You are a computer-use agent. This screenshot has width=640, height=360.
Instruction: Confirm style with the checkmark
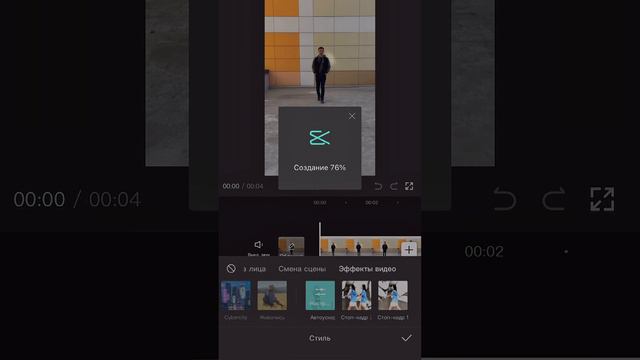(407, 338)
